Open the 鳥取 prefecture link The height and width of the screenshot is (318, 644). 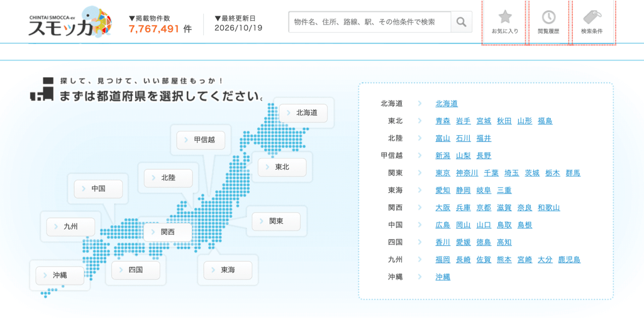coord(504,225)
